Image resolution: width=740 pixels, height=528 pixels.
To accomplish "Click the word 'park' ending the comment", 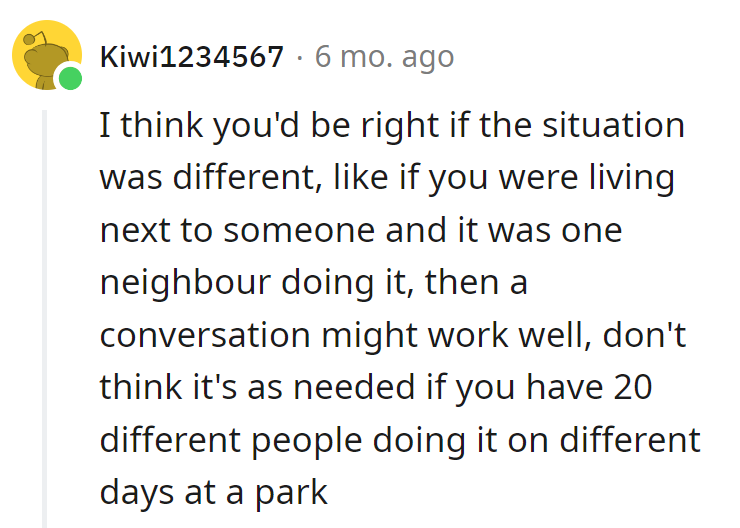I will click(x=291, y=494).
